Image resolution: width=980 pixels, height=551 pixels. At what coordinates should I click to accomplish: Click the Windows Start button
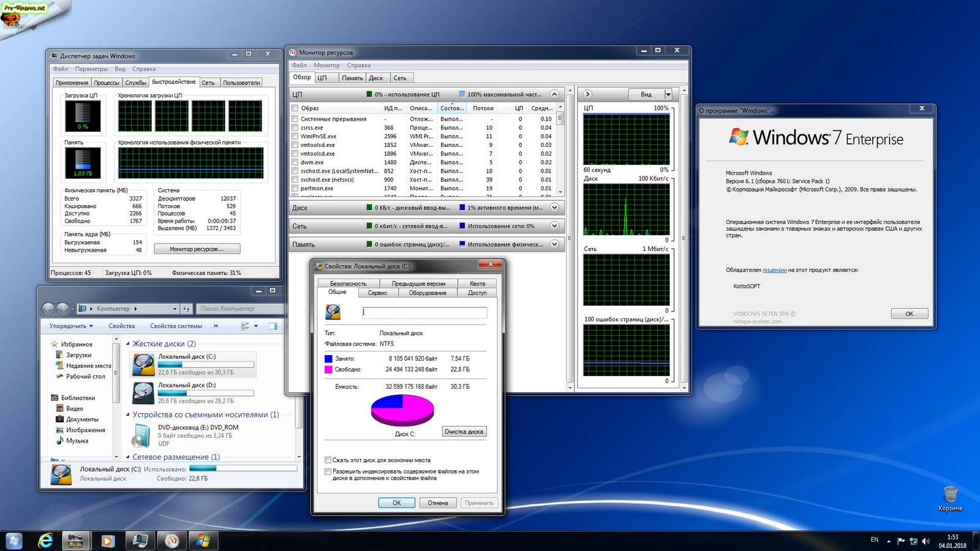13,541
